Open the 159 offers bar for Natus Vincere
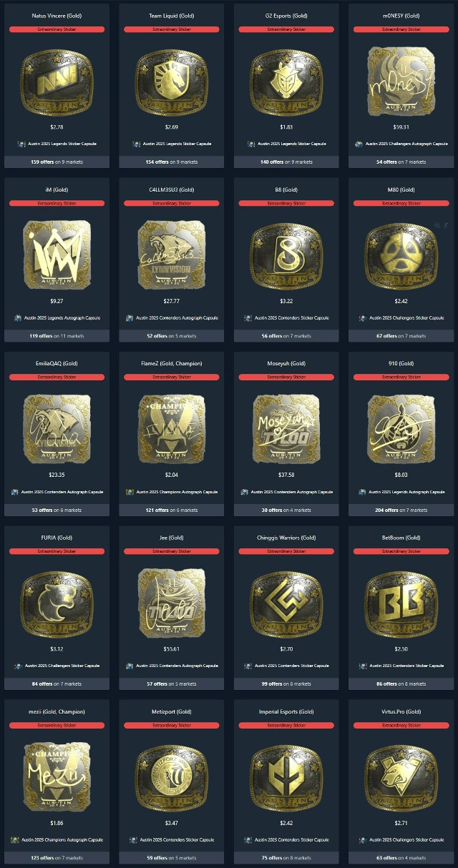Viewport: 458px width, 868px height. (57, 162)
